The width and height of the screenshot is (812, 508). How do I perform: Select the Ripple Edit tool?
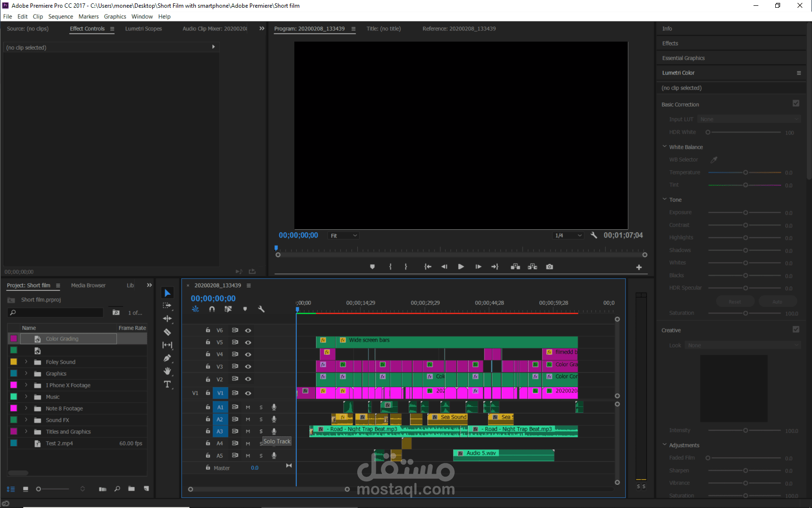pyautogui.click(x=167, y=319)
